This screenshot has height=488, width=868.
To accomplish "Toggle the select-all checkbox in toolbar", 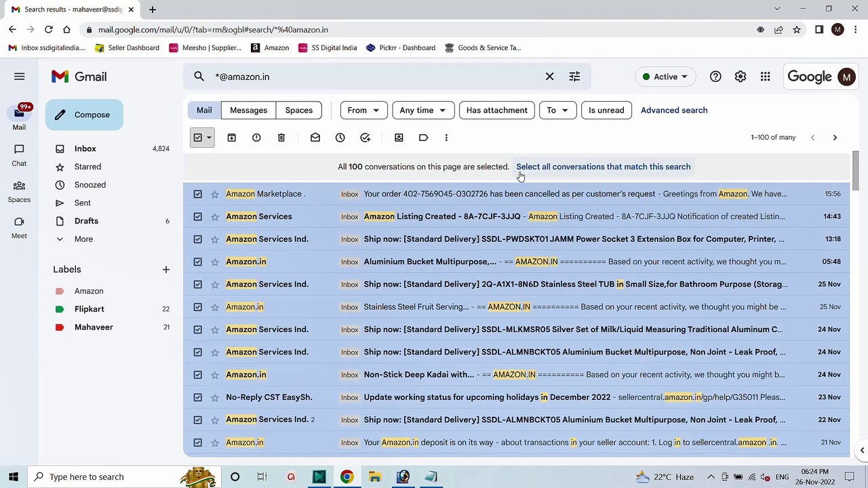I will coord(197,138).
